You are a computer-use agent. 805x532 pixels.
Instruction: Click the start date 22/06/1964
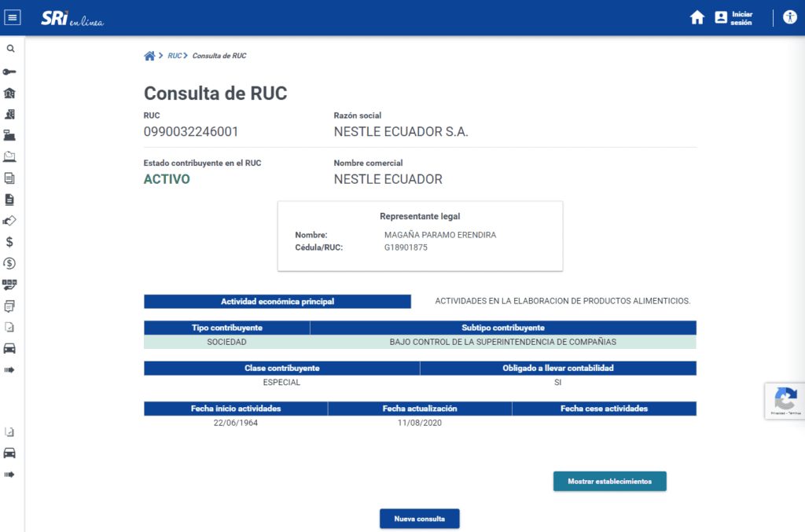tap(236, 424)
